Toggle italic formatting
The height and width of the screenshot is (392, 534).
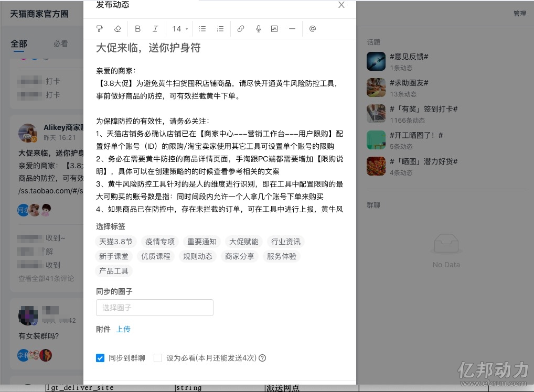coord(155,29)
